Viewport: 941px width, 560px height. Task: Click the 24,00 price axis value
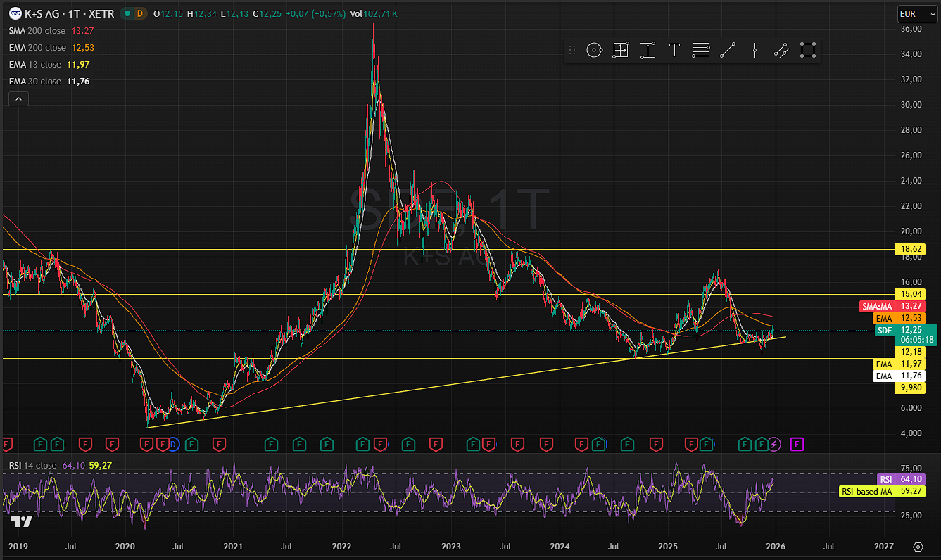tap(911, 181)
